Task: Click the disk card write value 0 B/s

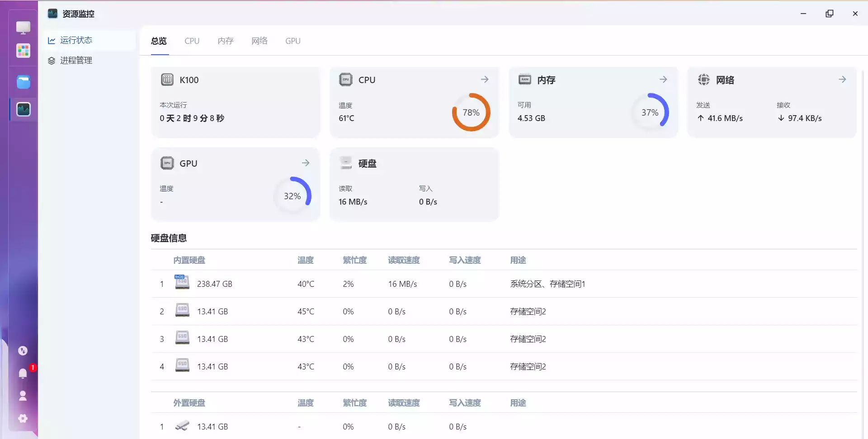Action: (x=428, y=202)
